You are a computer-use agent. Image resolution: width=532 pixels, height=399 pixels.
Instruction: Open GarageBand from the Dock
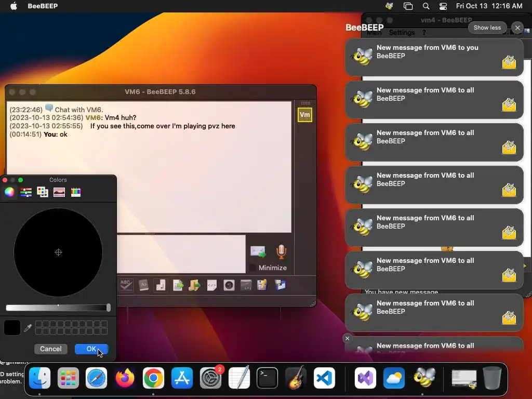tap(296, 378)
